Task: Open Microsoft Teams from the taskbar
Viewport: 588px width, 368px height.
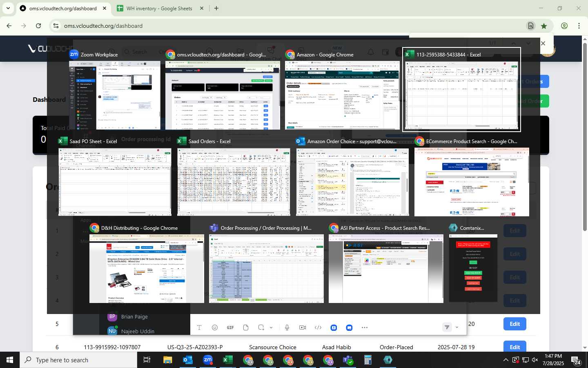Action: pos(348,360)
